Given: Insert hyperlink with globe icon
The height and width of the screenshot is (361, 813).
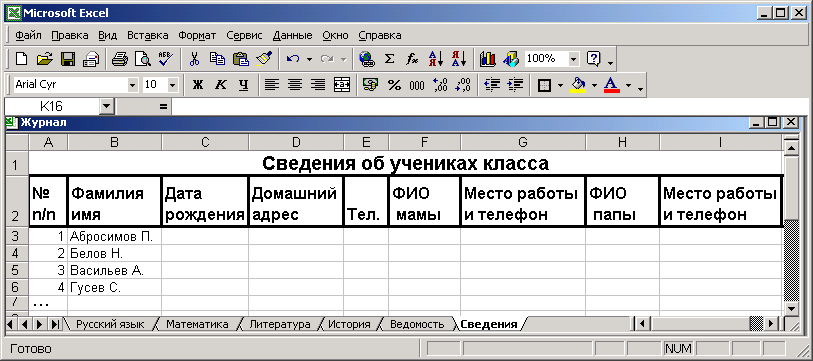Looking at the screenshot, I should [x=367, y=59].
